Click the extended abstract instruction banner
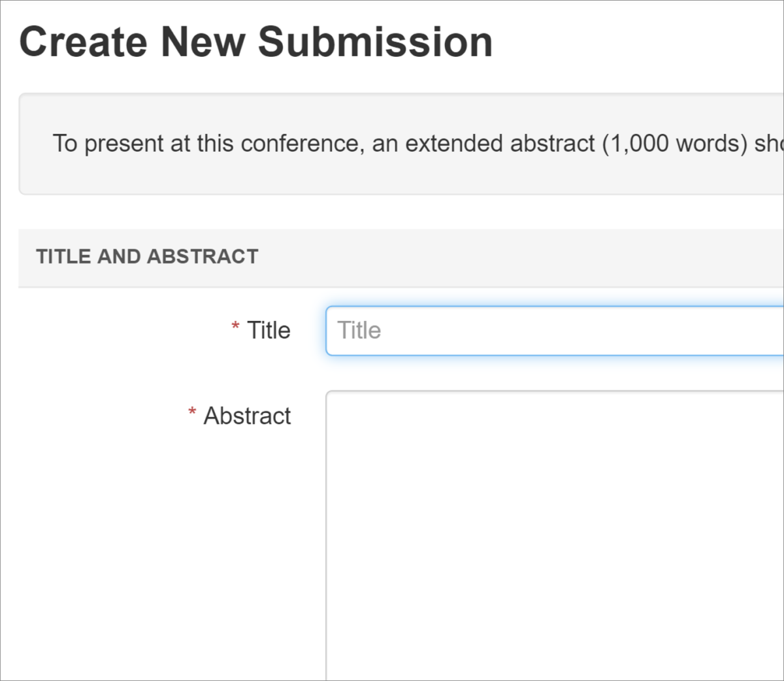Viewport: 784px width, 681px height. pyautogui.click(x=392, y=144)
